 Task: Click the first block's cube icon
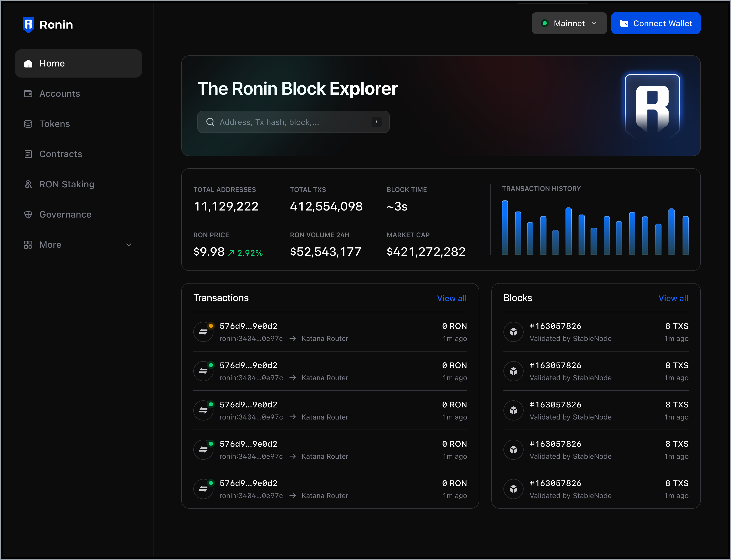[514, 332]
